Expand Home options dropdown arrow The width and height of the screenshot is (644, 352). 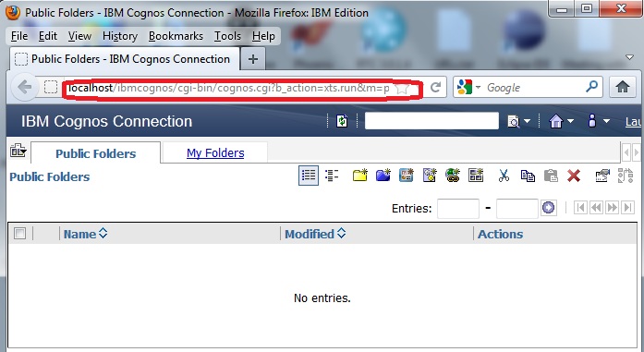tap(570, 121)
